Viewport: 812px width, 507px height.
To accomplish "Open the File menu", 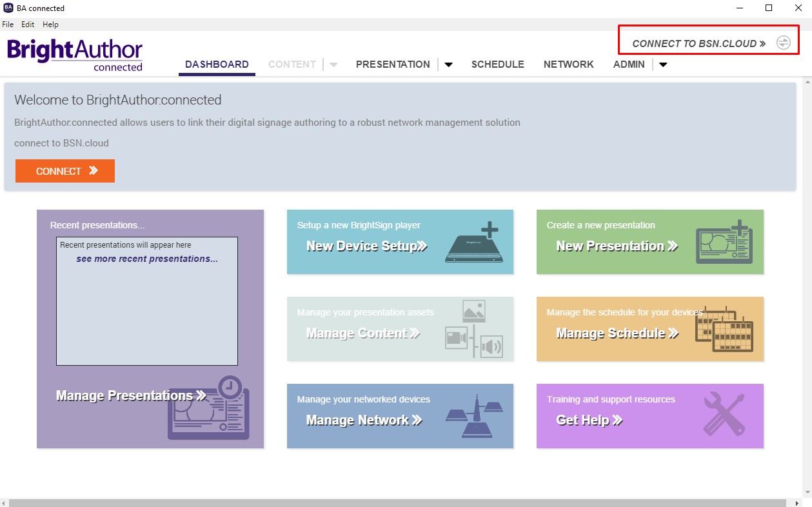I will [8, 25].
